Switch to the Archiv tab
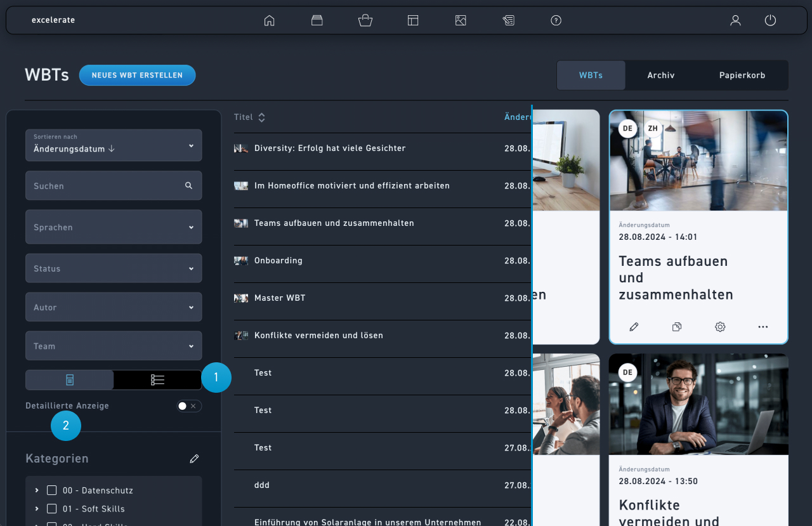812x526 pixels. tap(660, 76)
